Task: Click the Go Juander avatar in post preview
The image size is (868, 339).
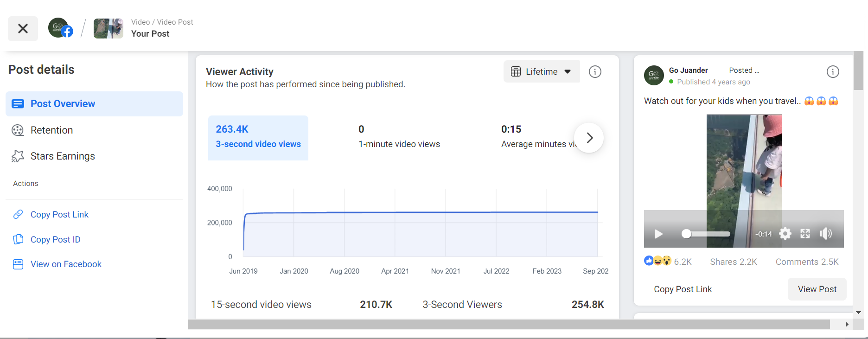Action: tap(654, 75)
